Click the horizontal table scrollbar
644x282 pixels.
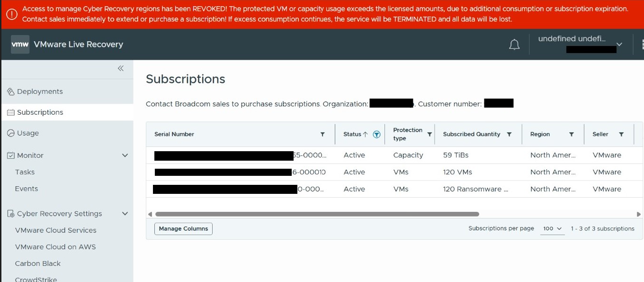coord(317,214)
